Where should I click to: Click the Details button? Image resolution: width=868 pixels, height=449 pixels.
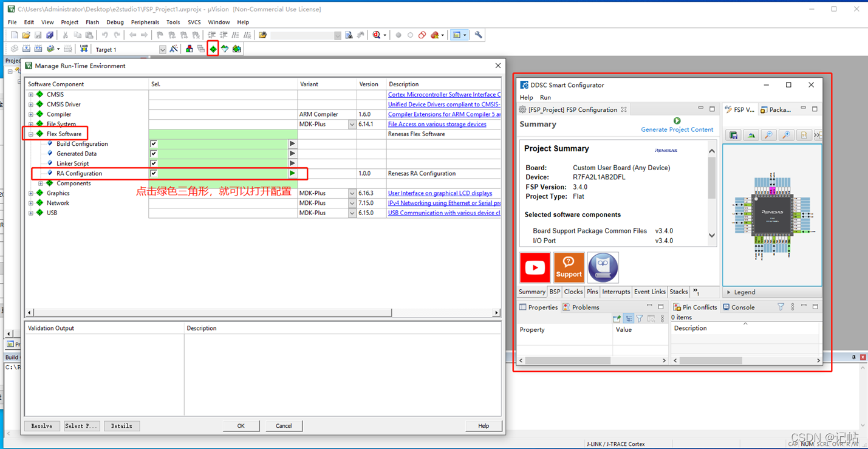pyautogui.click(x=121, y=426)
